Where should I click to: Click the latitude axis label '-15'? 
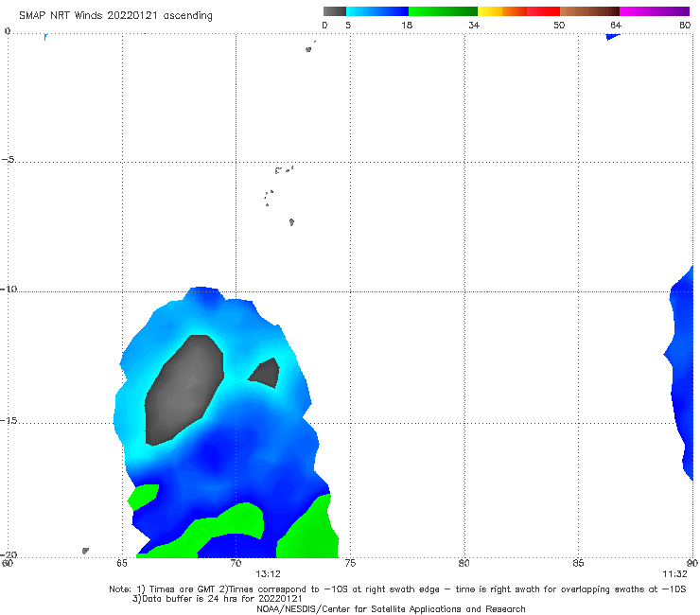point(9,420)
